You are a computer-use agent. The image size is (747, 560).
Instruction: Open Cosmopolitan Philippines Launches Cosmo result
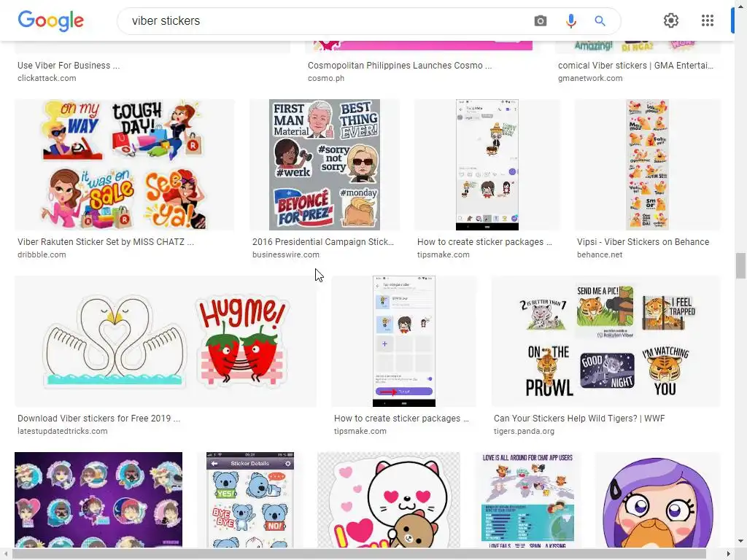[x=400, y=65]
